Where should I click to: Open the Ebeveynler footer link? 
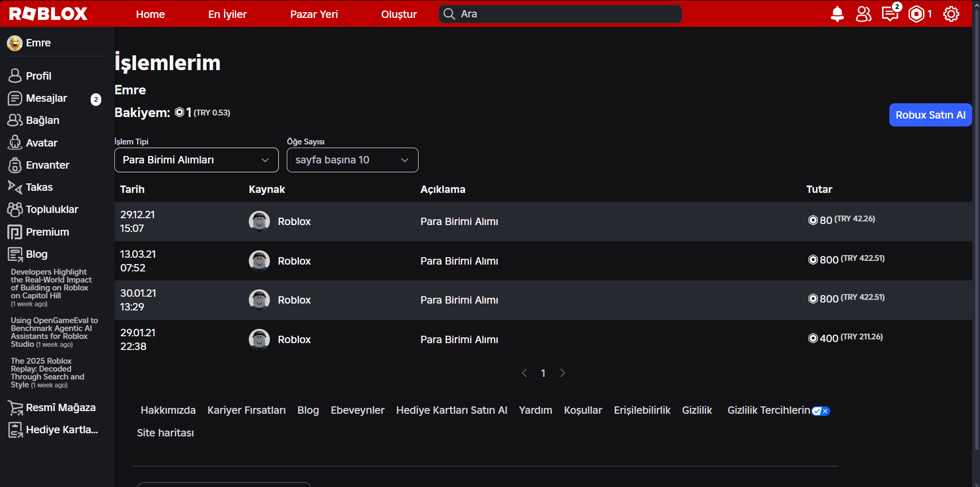pos(357,410)
